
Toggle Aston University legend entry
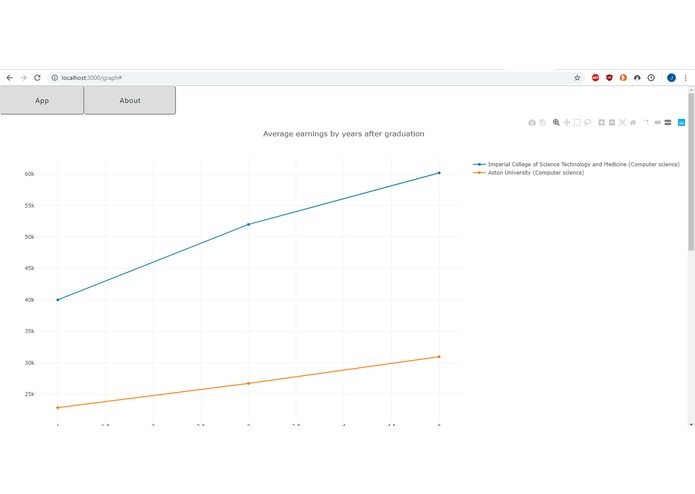[x=528, y=173]
